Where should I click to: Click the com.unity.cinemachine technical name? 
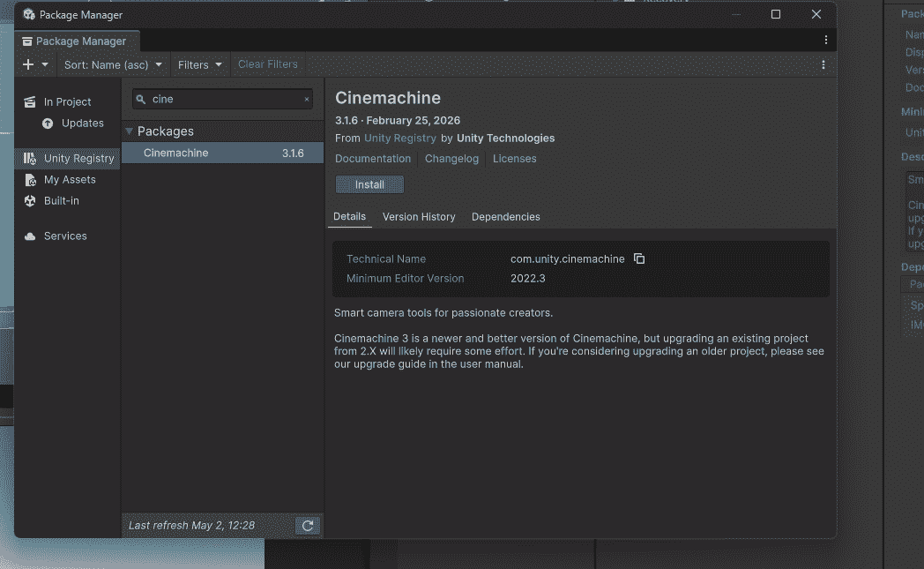tap(568, 258)
